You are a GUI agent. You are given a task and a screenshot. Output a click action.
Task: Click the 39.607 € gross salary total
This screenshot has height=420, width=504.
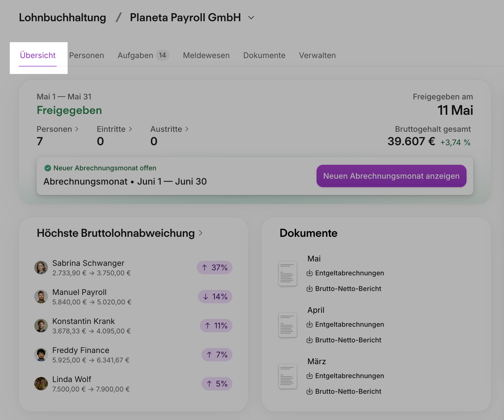click(x=411, y=141)
